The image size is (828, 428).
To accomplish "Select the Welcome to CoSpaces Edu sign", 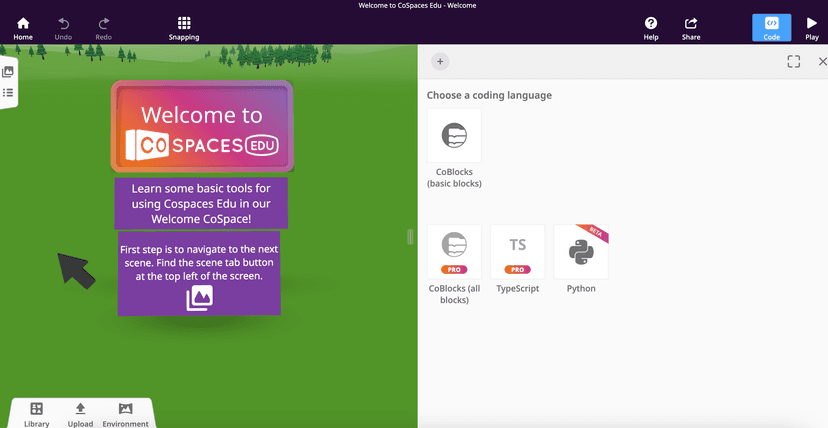I will (202, 127).
